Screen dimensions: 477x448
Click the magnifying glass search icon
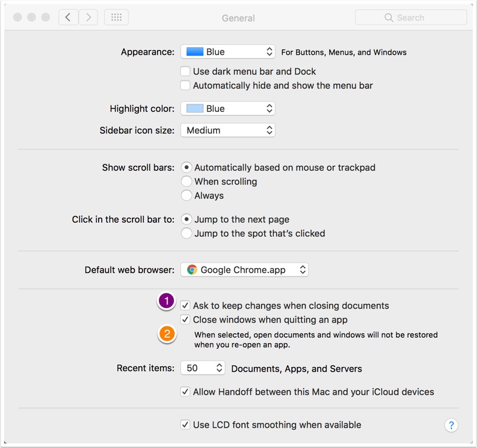pyautogui.click(x=389, y=18)
